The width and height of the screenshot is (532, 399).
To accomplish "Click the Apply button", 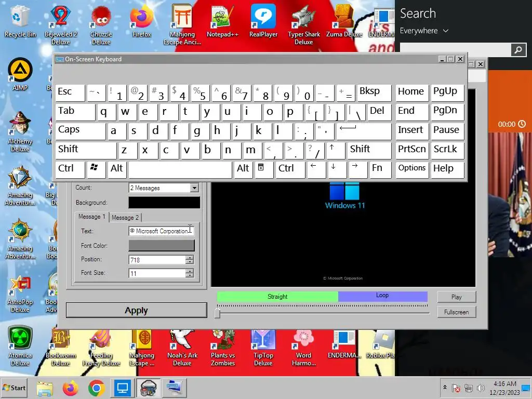I will pos(137,311).
